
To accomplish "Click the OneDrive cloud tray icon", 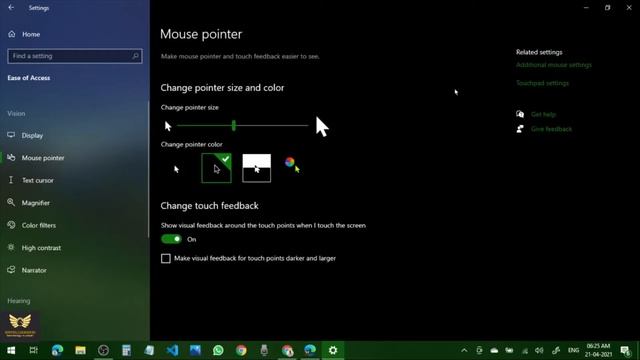I will 494,350.
